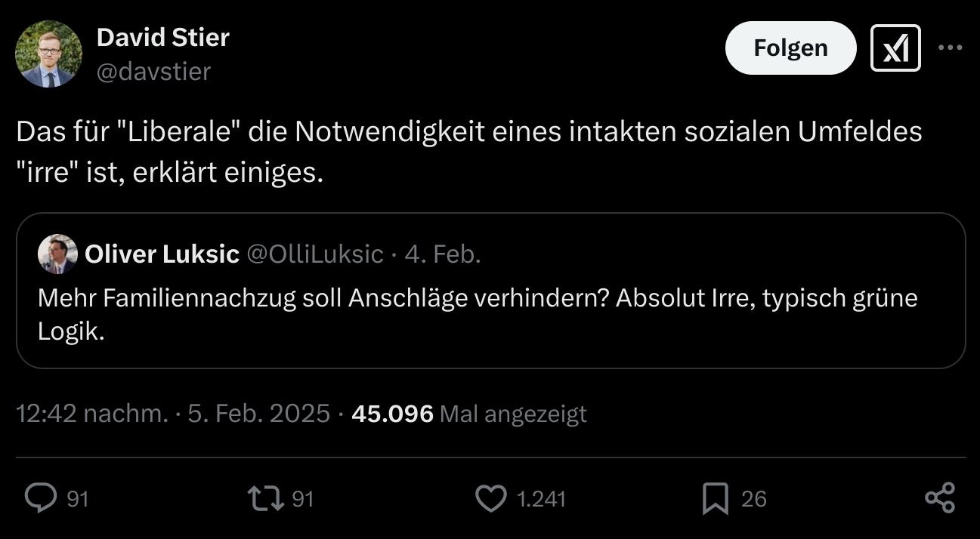
Task: Open the Grok icon next to Folgen
Action: 895,48
